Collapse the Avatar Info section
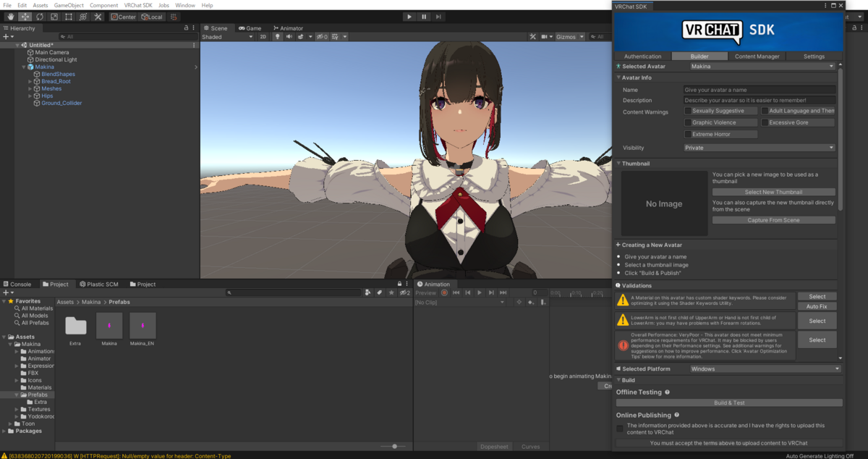Screen dimensions: 868x459 click(x=619, y=77)
